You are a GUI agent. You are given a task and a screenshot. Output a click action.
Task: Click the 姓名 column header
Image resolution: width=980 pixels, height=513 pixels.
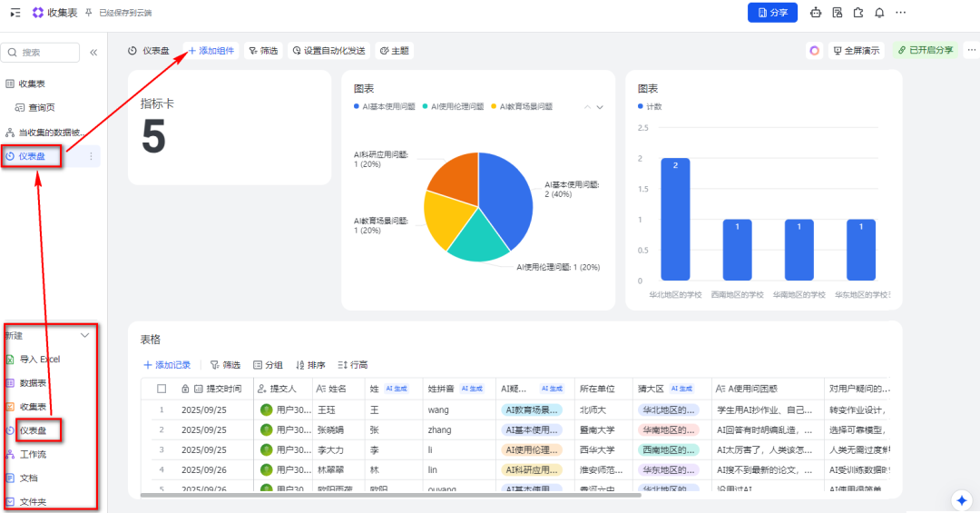click(338, 389)
